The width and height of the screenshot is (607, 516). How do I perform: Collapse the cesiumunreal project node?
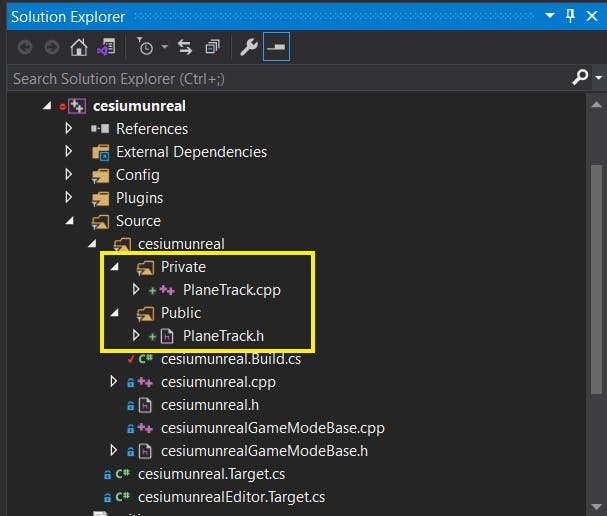point(47,106)
